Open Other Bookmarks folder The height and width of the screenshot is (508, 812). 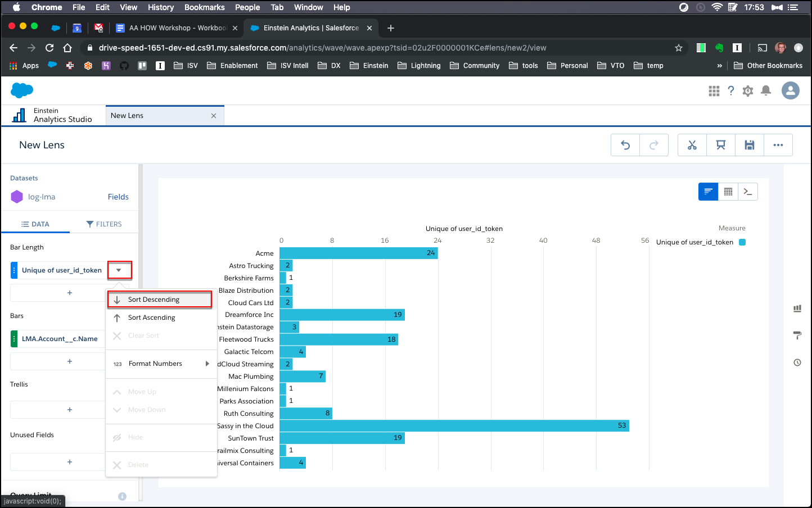[768, 66]
